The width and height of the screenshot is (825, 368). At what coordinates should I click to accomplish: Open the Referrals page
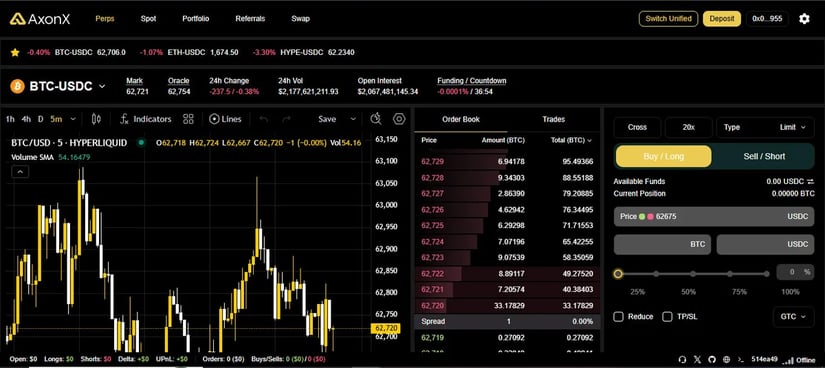tap(250, 19)
